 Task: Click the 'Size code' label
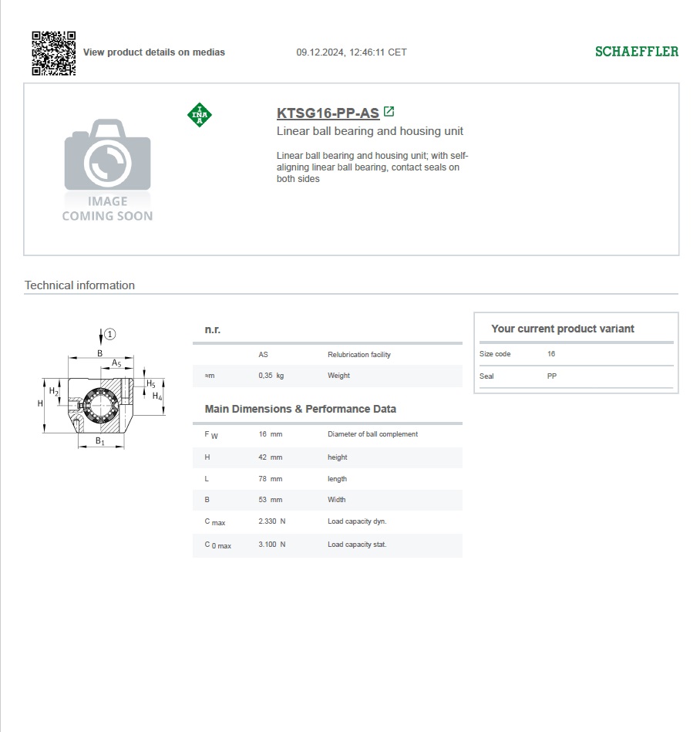click(x=495, y=354)
